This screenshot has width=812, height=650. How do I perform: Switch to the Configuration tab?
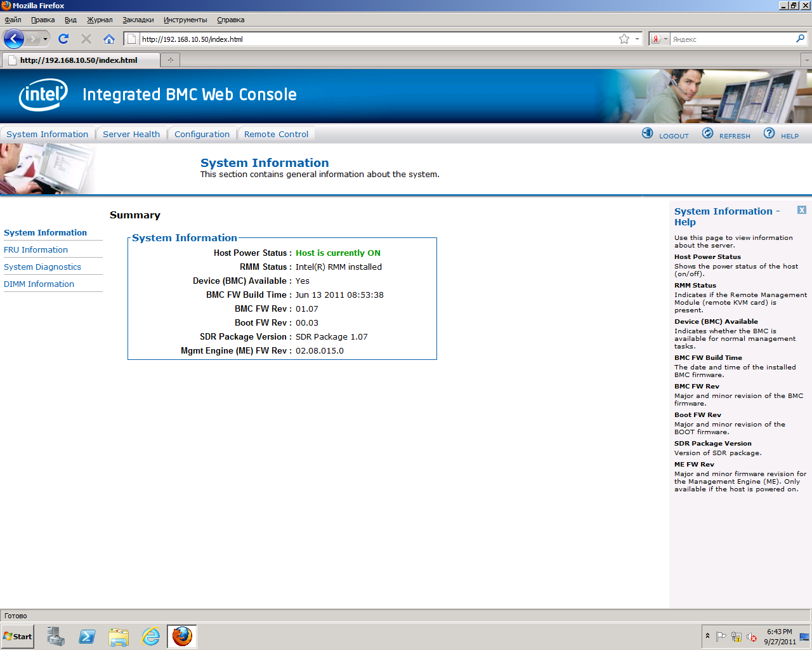click(x=202, y=135)
